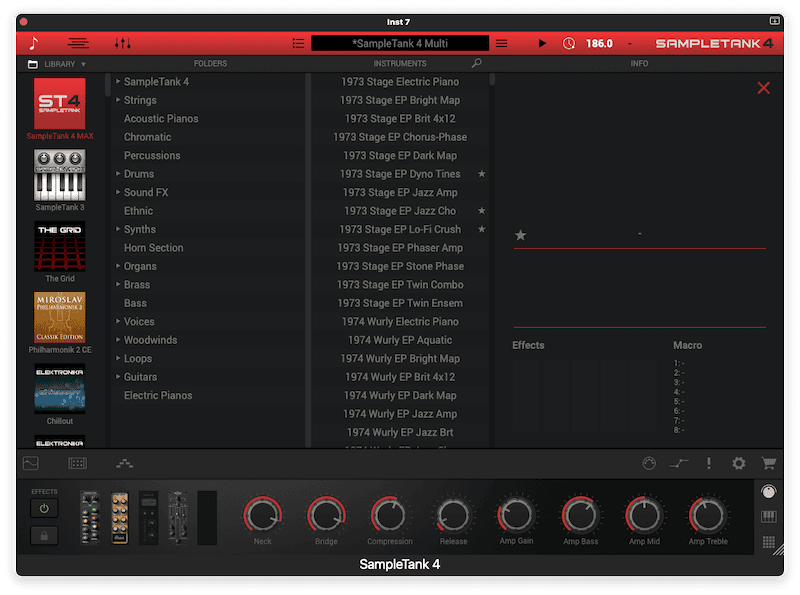Click the exclamation panic icon
This screenshot has height=595, width=800.
tap(709, 463)
